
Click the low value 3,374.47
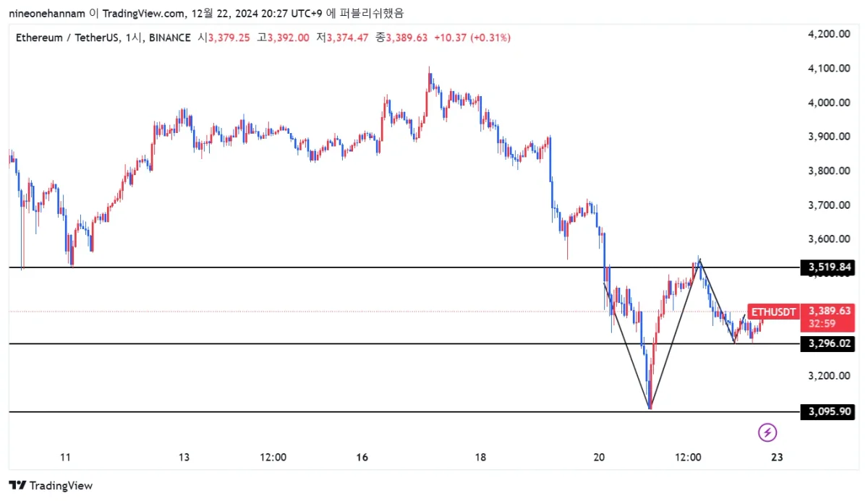point(349,38)
